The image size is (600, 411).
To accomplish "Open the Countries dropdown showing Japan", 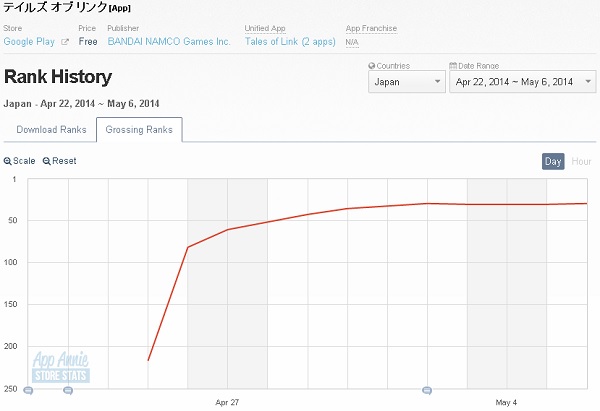I will point(406,82).
